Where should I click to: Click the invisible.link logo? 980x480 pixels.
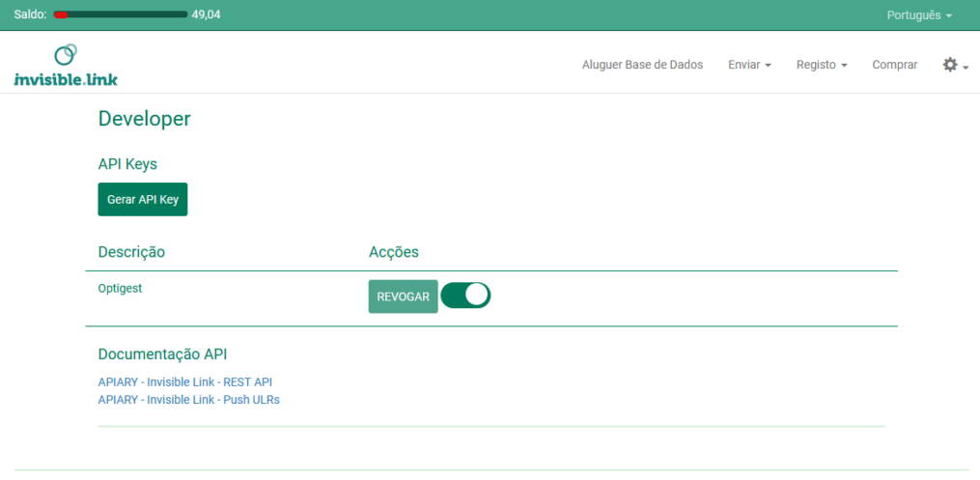tap(66, 66)
